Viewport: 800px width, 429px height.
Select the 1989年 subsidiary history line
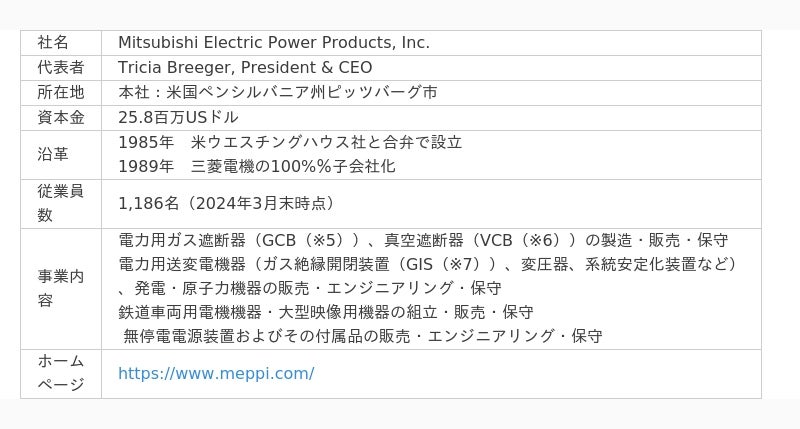click(256, 166)
